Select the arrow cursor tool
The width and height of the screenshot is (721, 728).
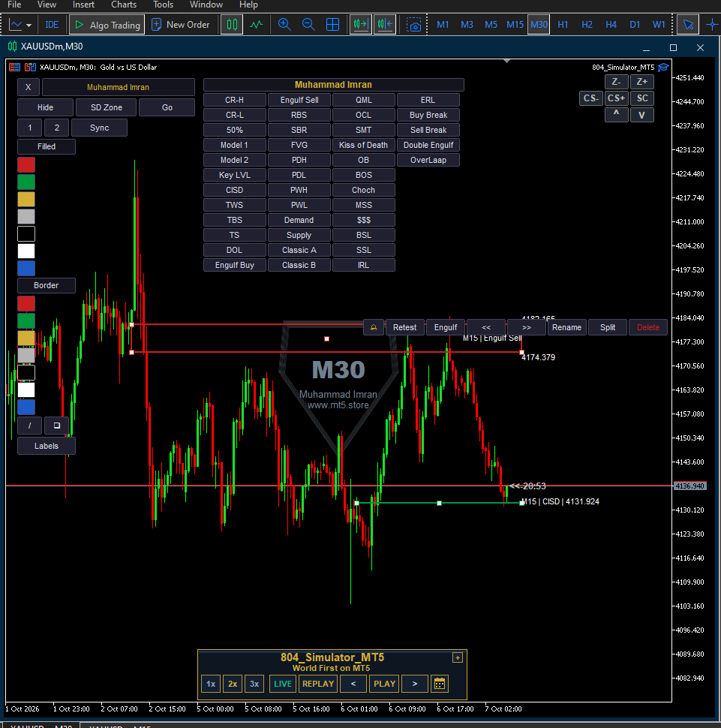(688, 25)
